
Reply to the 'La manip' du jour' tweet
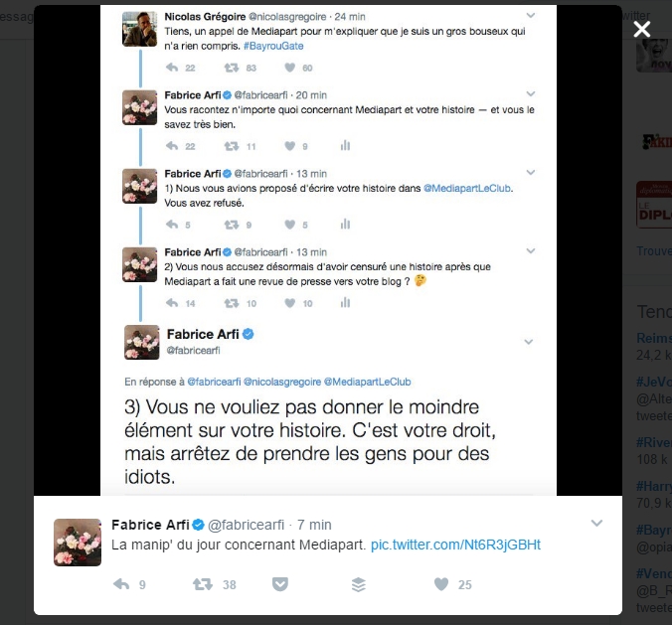121,584
